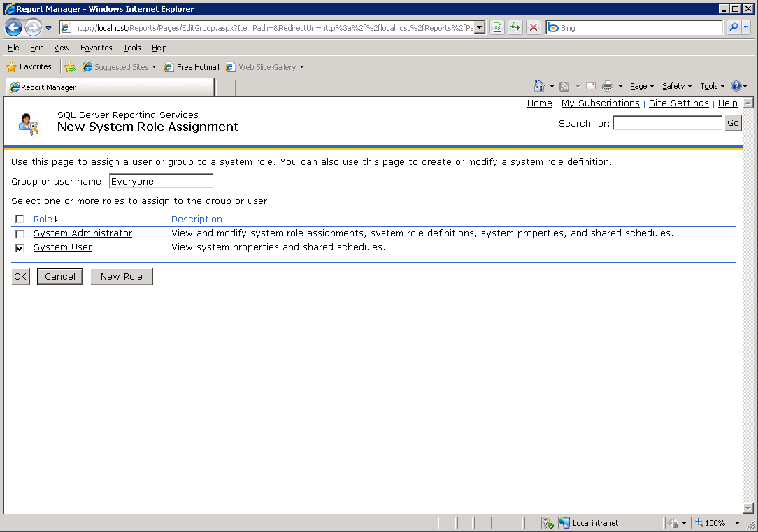Image resolution: width=758 pixels, height=532 pixels.
Task: Check the System Administrator role checkbox
Action: pyautogui.click(x=19, y=233)
